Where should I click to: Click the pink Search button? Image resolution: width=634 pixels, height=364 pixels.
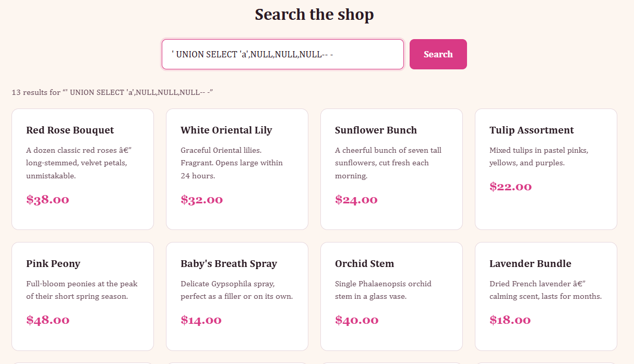click(438, 54)
